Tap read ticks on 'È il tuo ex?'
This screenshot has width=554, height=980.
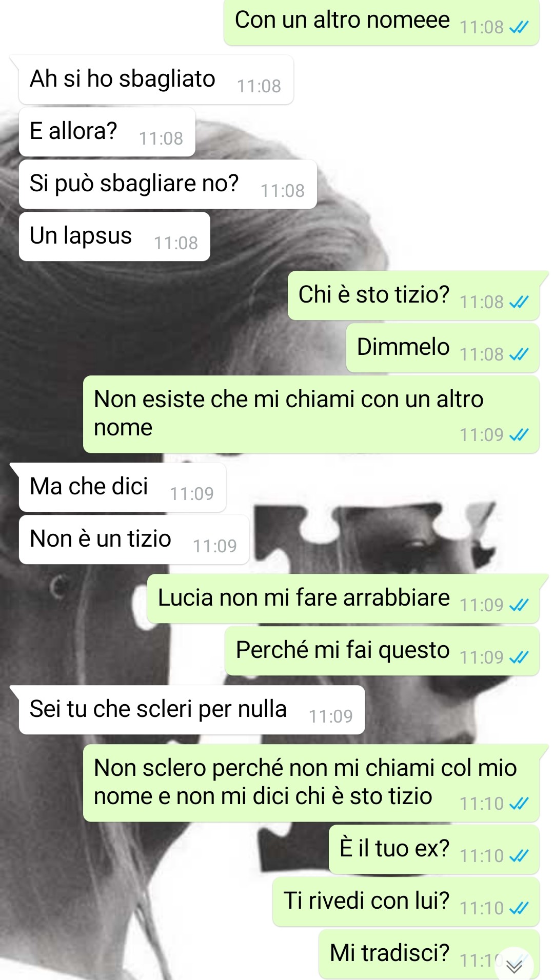(x=519, y=856)
